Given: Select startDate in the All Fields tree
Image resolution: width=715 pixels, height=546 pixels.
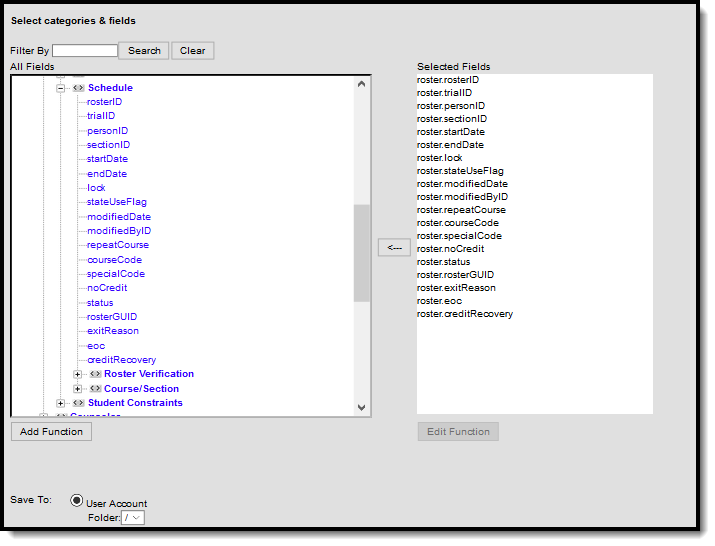Looking at the screenshot, I should (x=107, y=159).
